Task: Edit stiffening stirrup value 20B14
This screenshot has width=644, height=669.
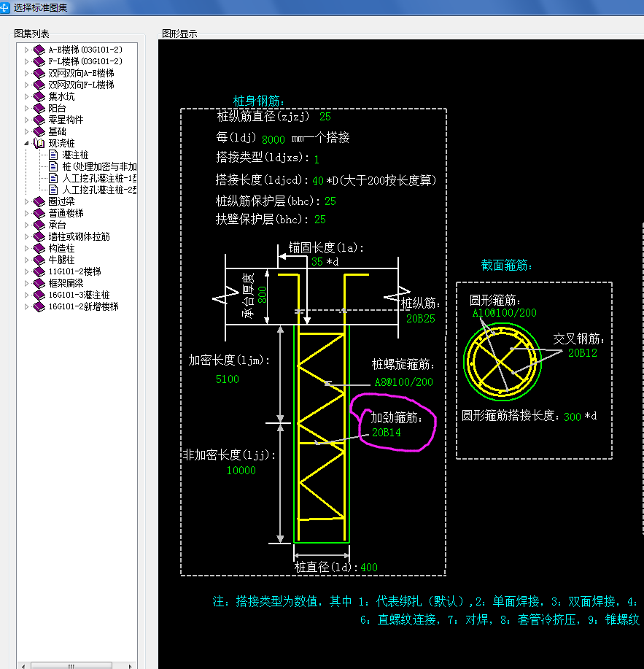Action: tap(387, 432)
